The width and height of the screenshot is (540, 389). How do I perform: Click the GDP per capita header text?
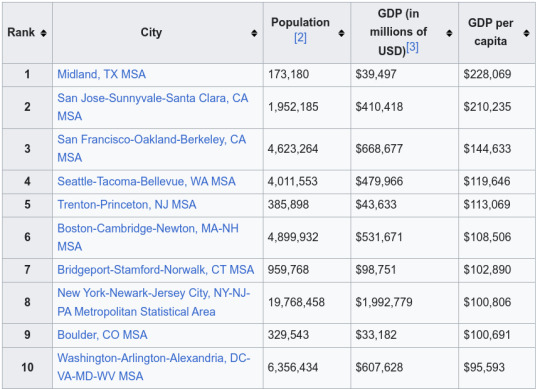490,32
